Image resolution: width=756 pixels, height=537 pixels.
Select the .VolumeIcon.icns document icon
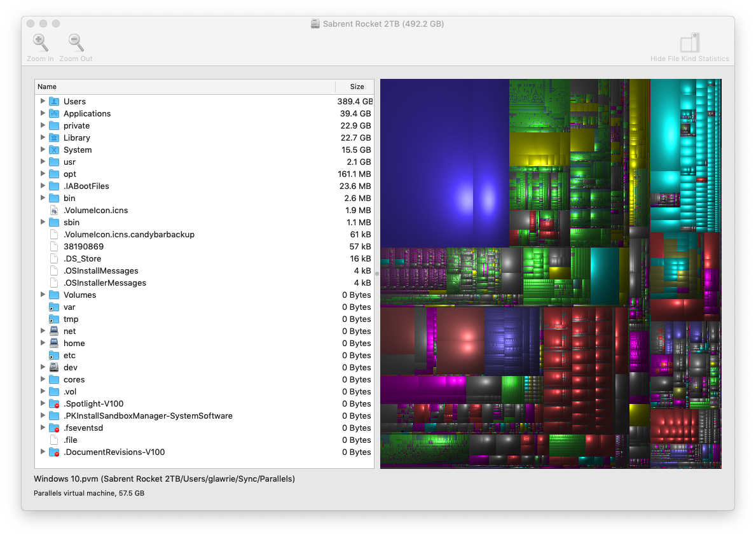point(54,210)
